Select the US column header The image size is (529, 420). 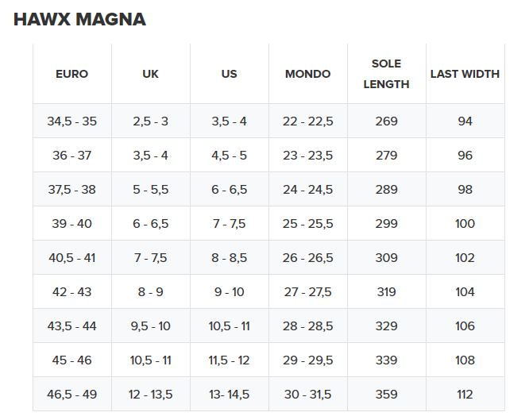point(229,74)
